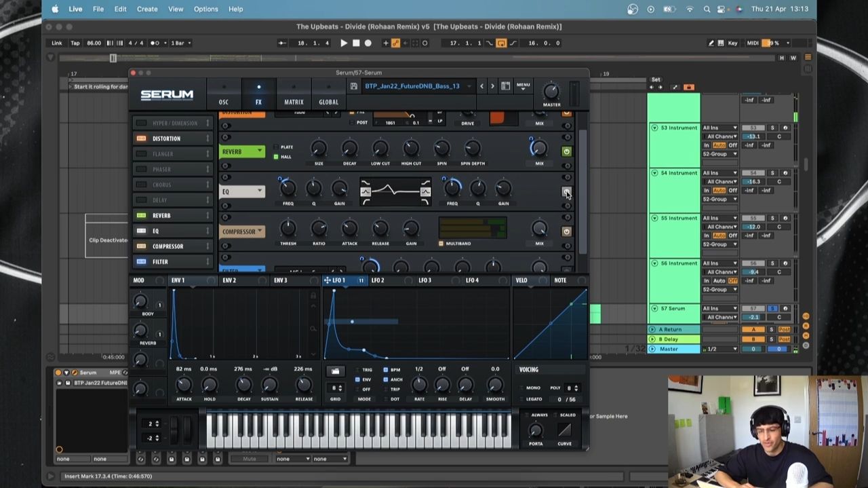The image size is (868, 488).
Task: Toggle the LFO BPM sync checkbox
Action: (x=385, y=370)
